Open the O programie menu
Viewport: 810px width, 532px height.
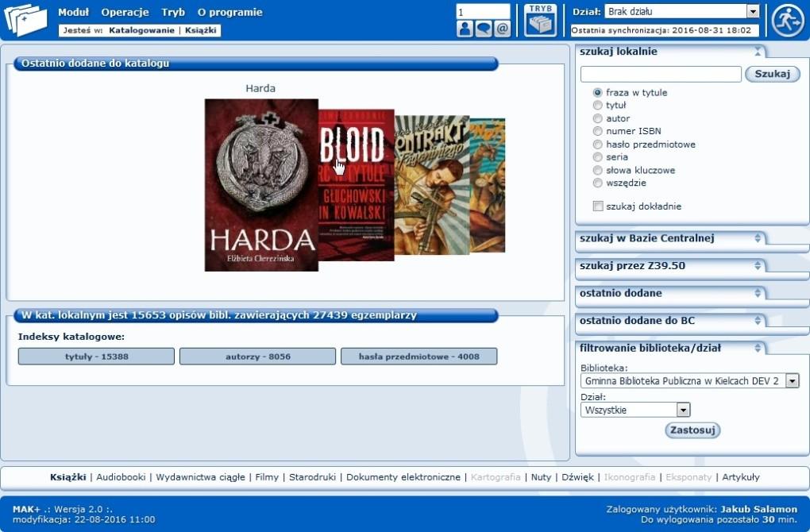pyautogui.click(x=229, y=12)
